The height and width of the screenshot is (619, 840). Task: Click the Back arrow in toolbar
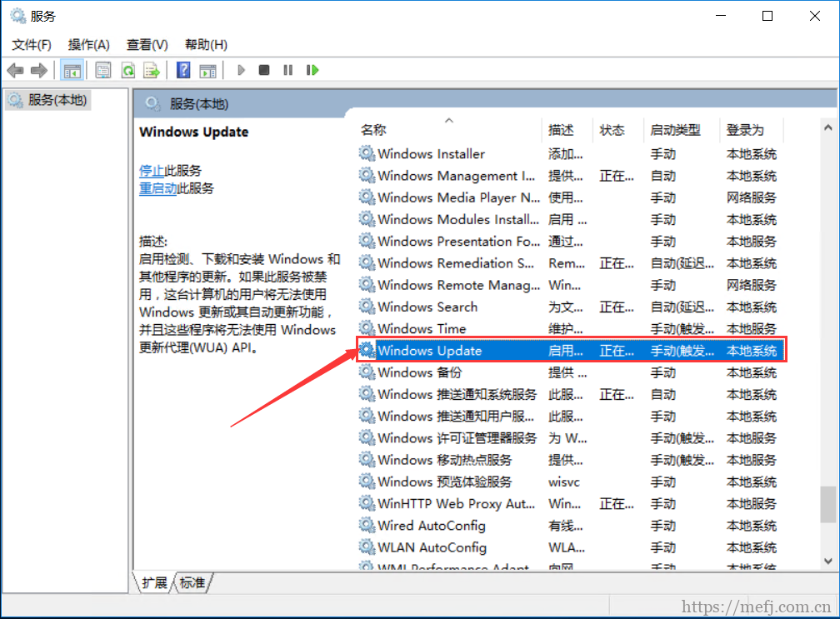point(15,70)
